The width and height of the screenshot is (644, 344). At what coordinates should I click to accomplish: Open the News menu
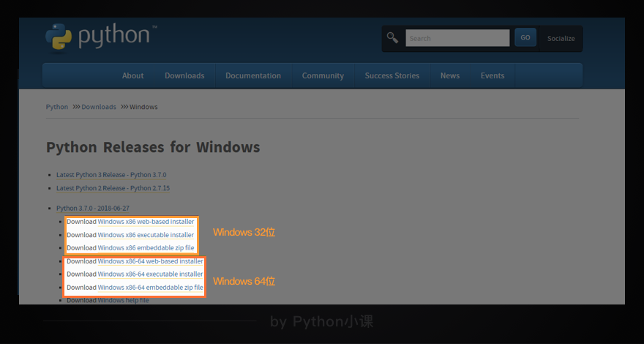point(450,75)
